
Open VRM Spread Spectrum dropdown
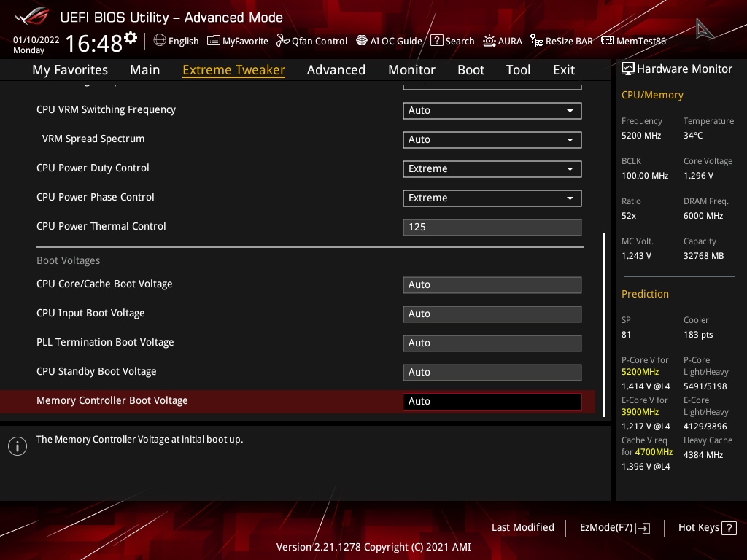click(492, 139)
